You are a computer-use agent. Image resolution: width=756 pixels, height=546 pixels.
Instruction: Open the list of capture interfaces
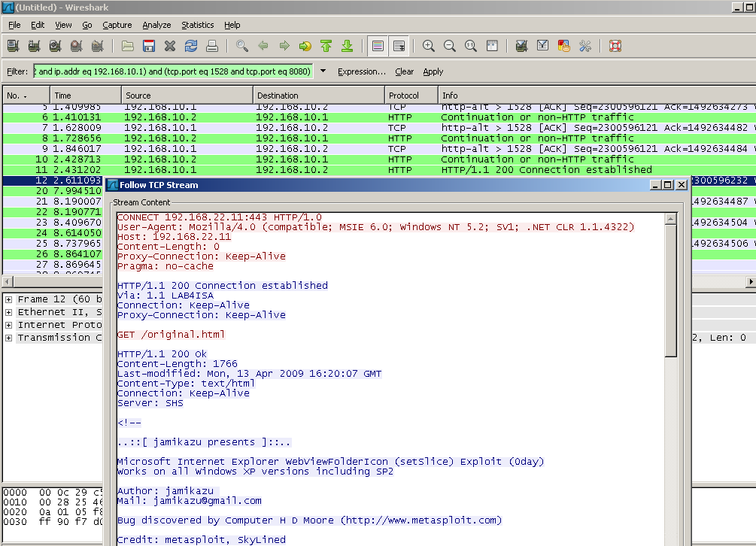click(13, 47)
